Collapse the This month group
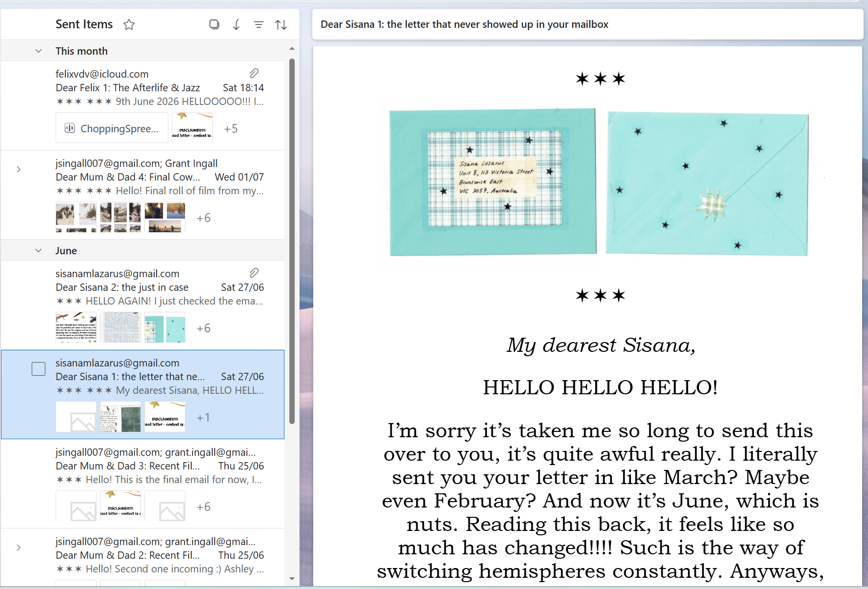Image resolution: width=868 pixels, height=589 pixels. coord(39,51)
